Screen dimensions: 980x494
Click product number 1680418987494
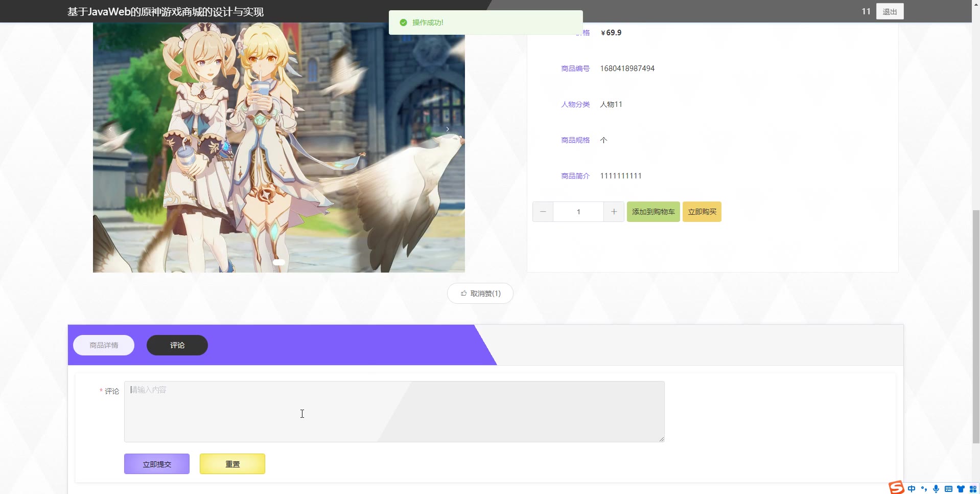pos(627,69)
